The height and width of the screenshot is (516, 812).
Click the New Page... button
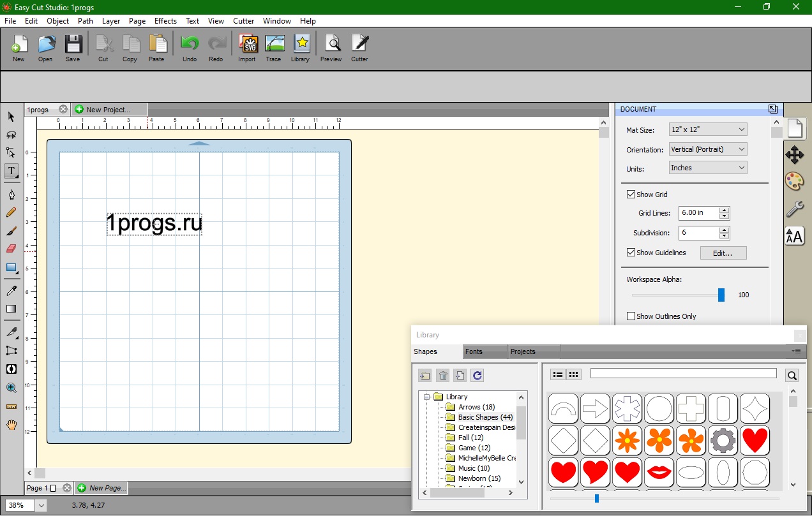coord(101,488)
